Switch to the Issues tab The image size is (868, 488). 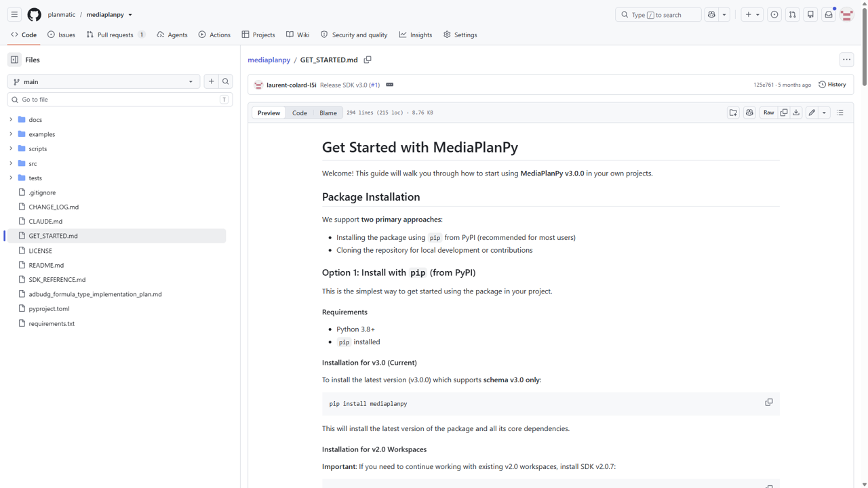[x=61, y=35]
